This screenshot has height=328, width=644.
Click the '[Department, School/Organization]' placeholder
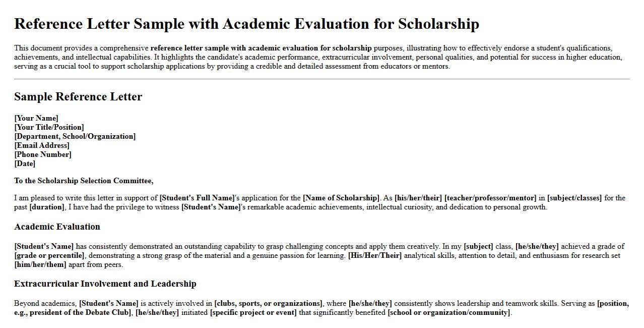point(75,136)
